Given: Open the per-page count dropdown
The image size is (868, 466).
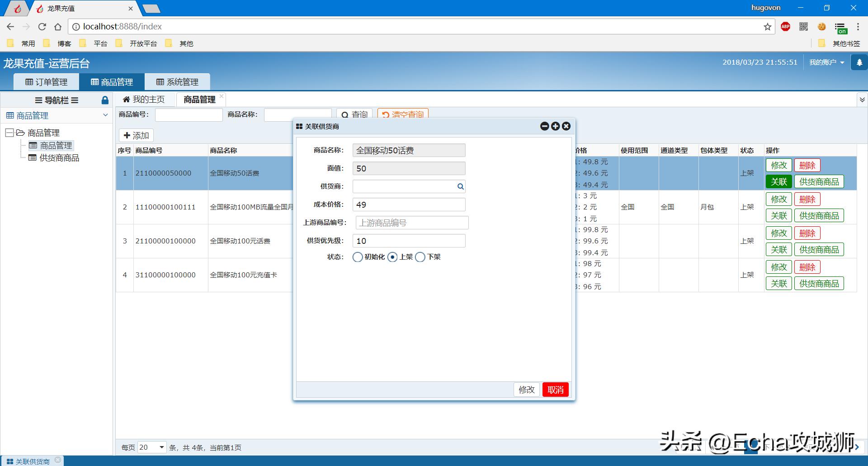Looking at the screenshot, I should (x=152, y=447).
